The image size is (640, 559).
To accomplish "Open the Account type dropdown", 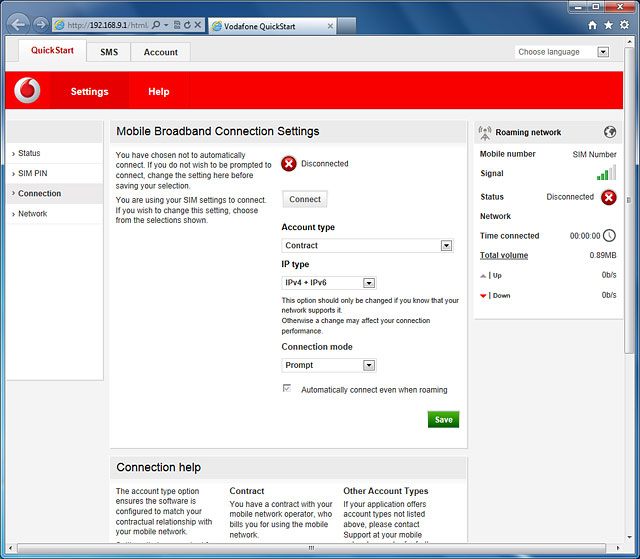I will coord(446,246).
